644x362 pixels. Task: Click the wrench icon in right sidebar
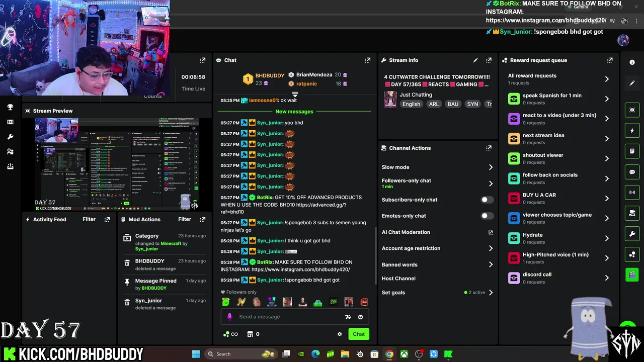632,234
